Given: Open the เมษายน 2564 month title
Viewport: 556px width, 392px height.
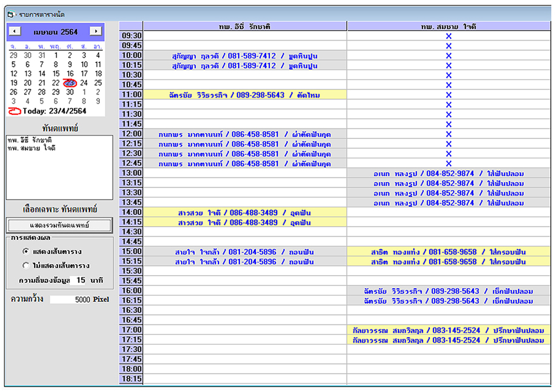Looking at the screenshot, I should [x=55, y=32].
